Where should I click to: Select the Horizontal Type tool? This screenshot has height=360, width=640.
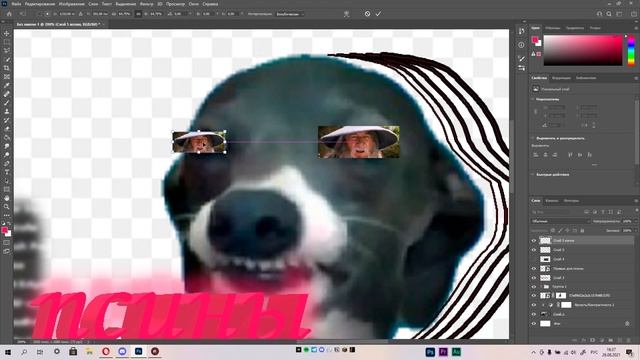pos(7,172)
